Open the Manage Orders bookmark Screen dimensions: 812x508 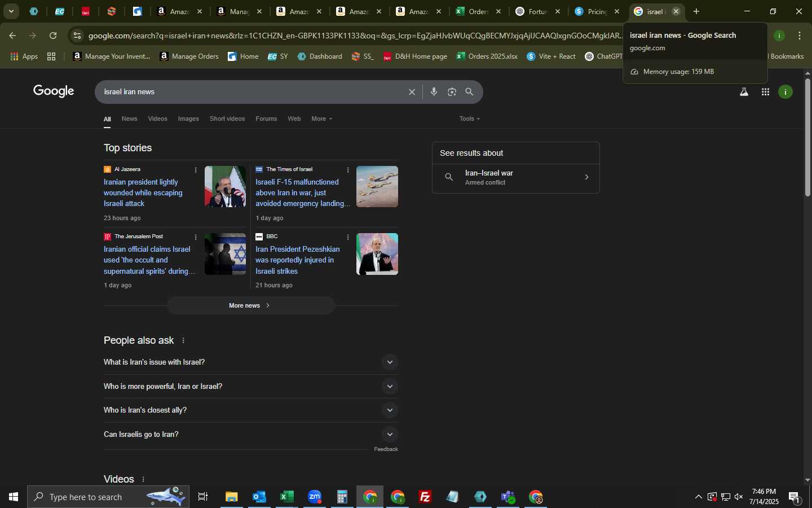tap(189, 56)
